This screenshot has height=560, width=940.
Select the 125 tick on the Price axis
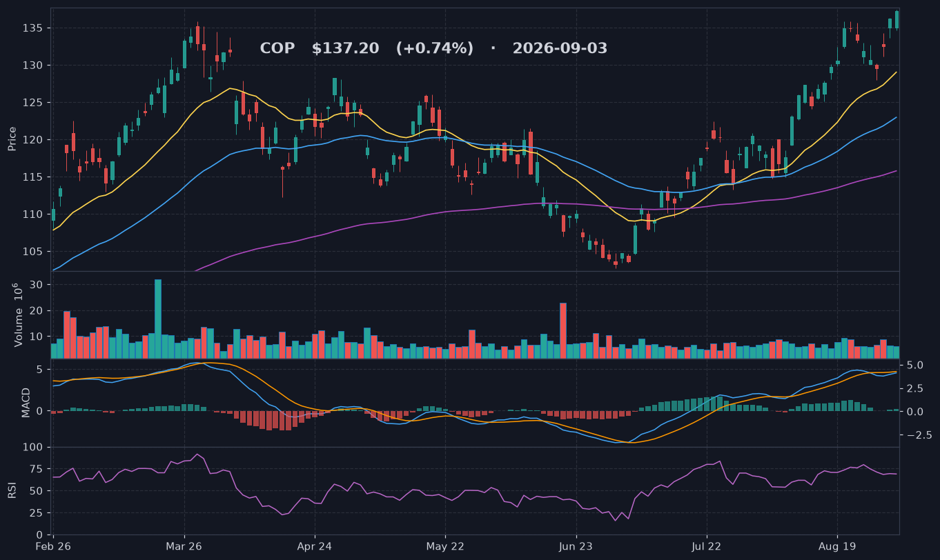coord(34,103)
